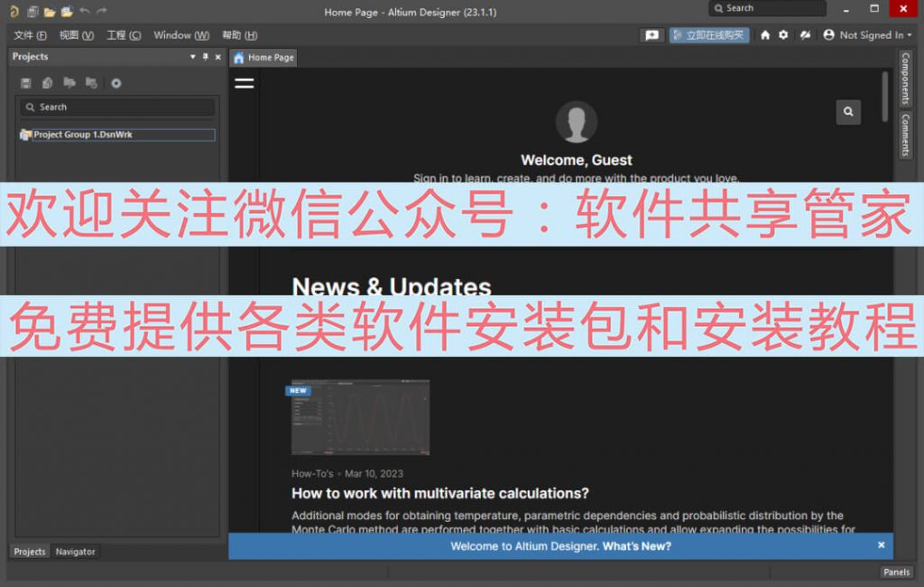The width and height of the screenshot is (924, 587).
Task: Click the redo arrow icon
Action: pos(102,11)
